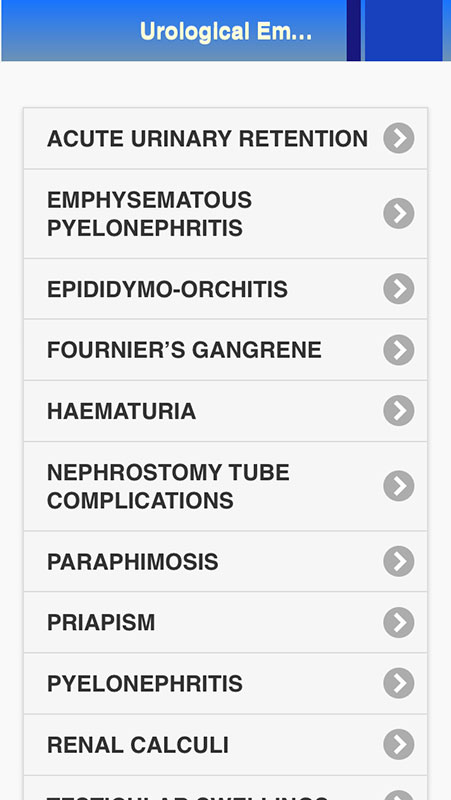Select NEPHROSTOMY TUBE COMPLICATIONS entry
451x800 pixels.
coord(225,486)
